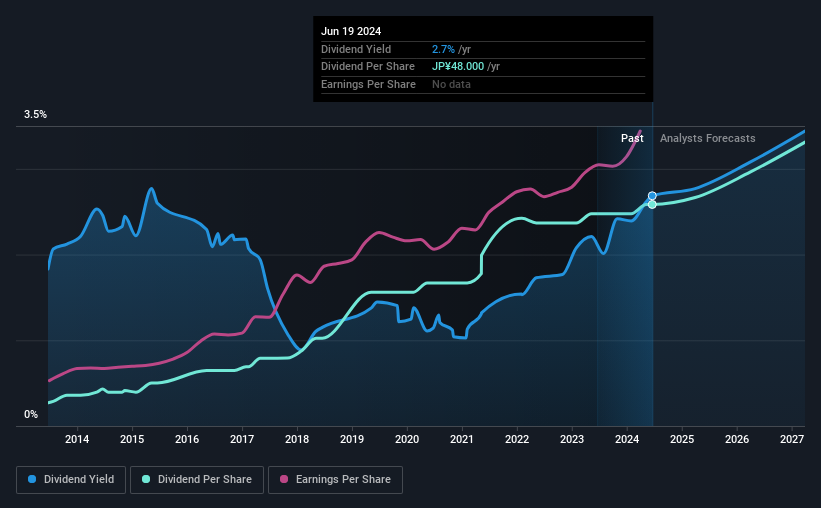The height and width of the screenshot is (508, 821).
Task: Click the 2027 x-axis label
Action: click(792, 439)
